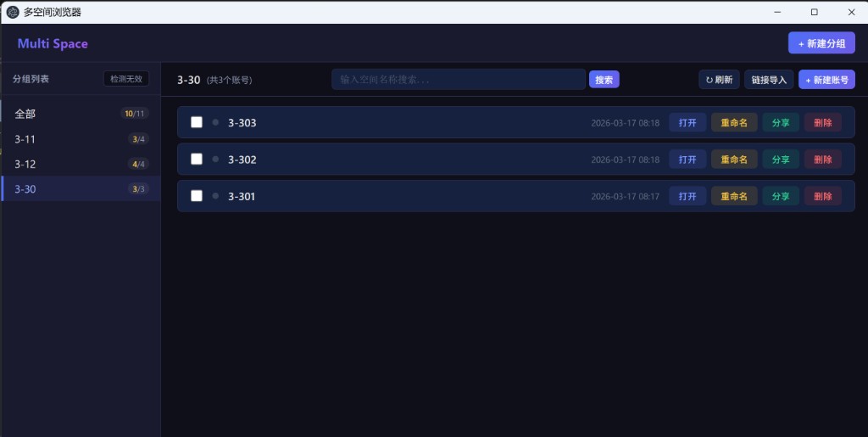Delete account 3-303 with 删除
The height and width of the screenshot is (437, 868).
(x=823, y=122)
